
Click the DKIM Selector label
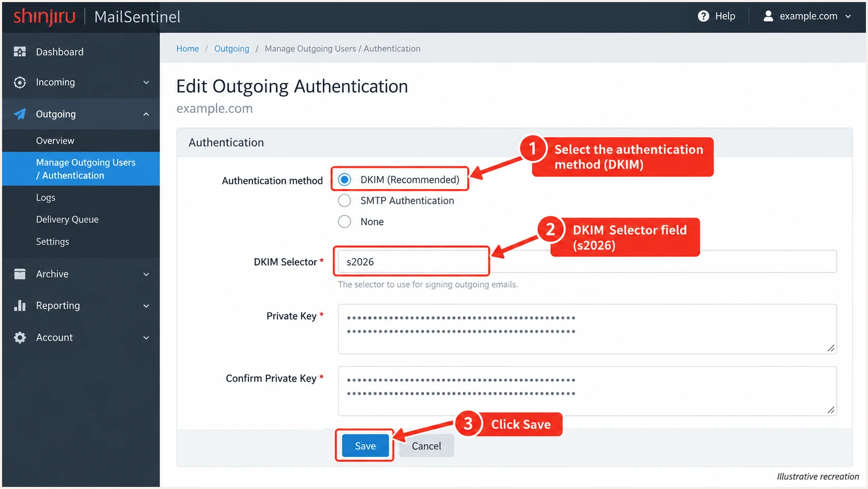[x=286, y=262]
